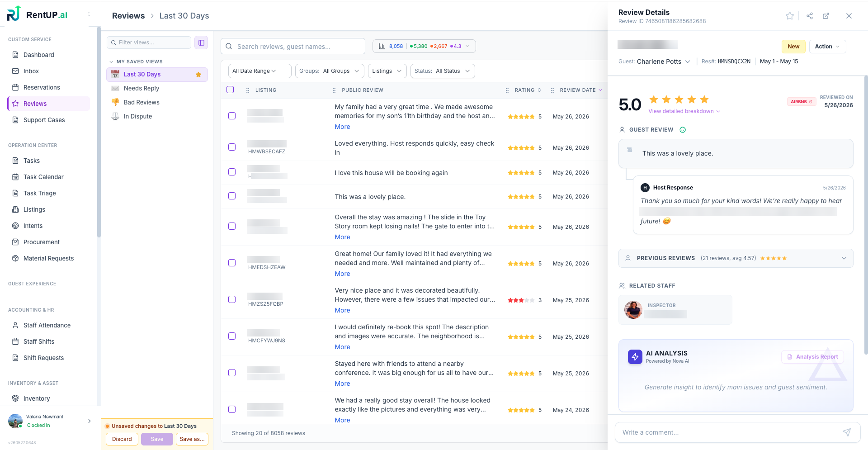This screenshot has width=868, height=450.
Task: Focus the Search reviews input field
Action: [x=293, y=46]
